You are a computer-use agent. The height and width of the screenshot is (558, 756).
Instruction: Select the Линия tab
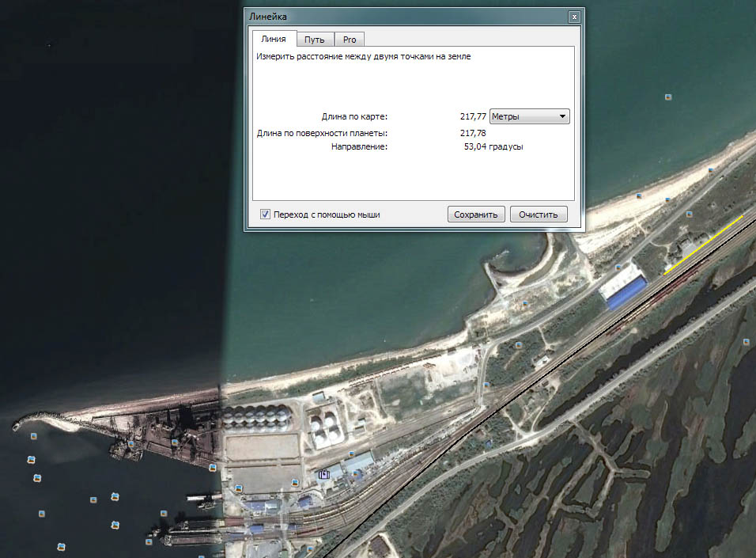[x=274, y=39]
